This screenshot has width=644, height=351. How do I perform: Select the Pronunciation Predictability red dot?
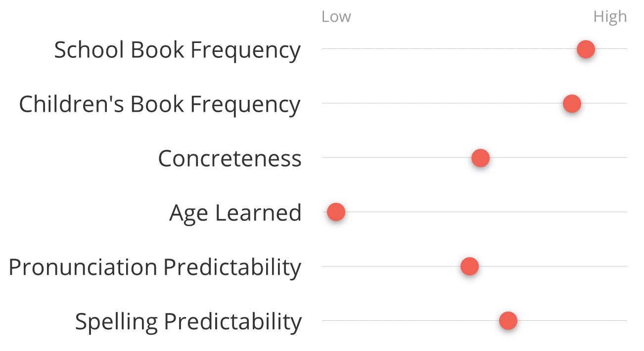[x=469, y=266]
